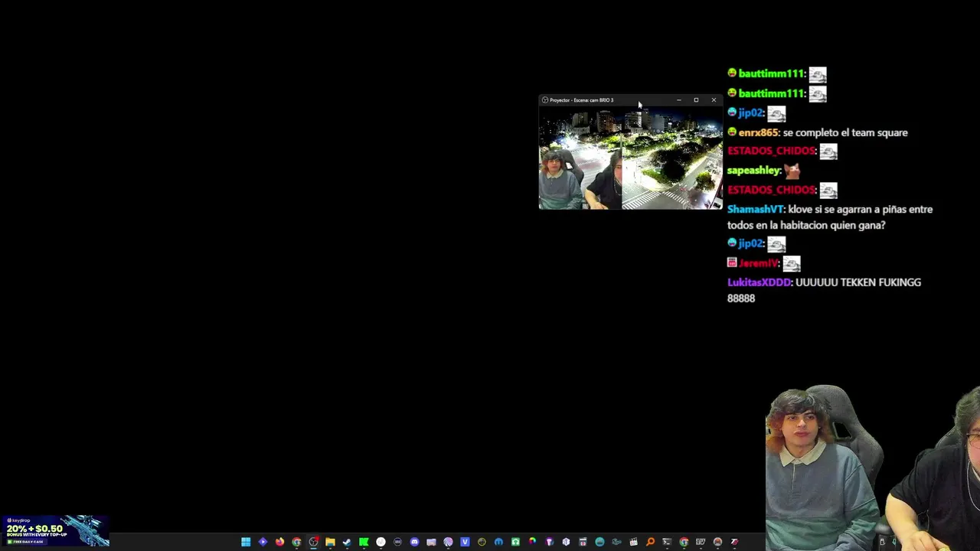Open the blue M taskbar icon
Image resolution: width=980 pixels, height=551 pixels.
(498, 542)
